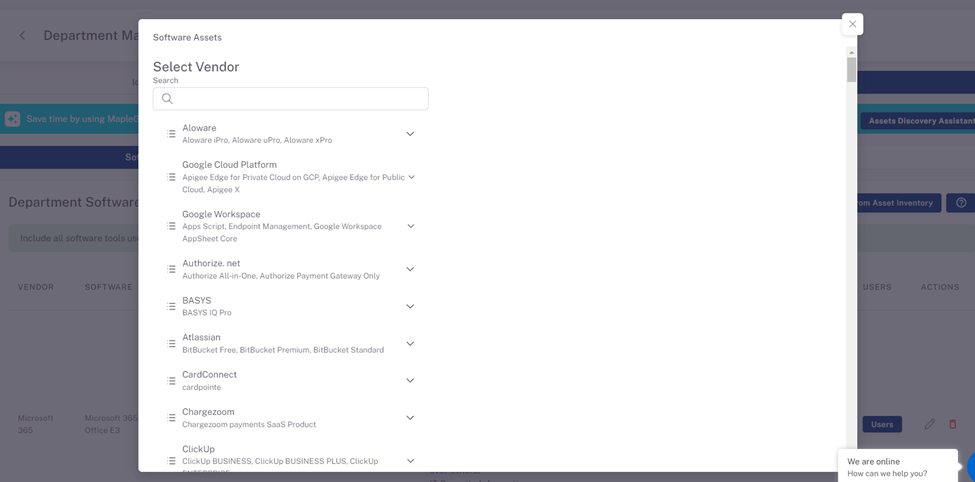Select the ClickUp vendor name

click(198, 449)
